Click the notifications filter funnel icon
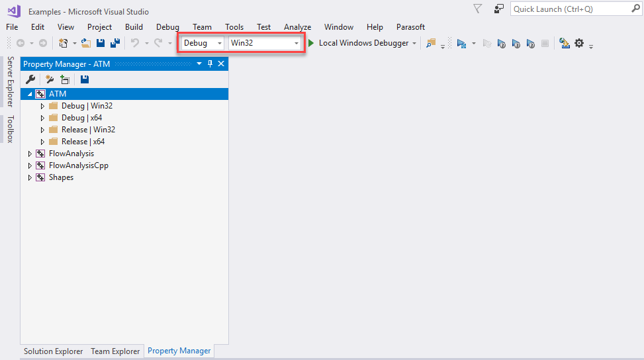This screenshot has height=360, width=644. [x=478, y=9]
